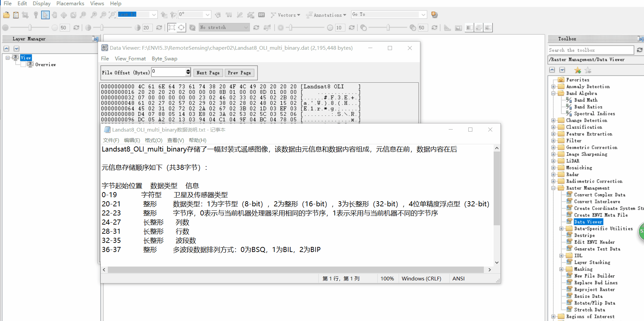Click the contrast slider handle
644x321 pixels.
(x=102, y=28)
